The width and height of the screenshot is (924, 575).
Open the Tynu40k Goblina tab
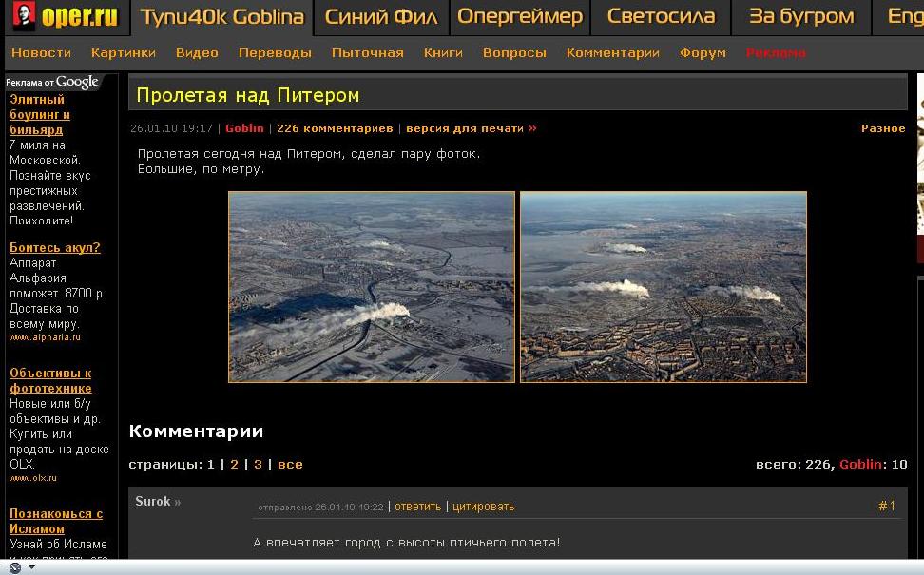[x=221, y=17]
